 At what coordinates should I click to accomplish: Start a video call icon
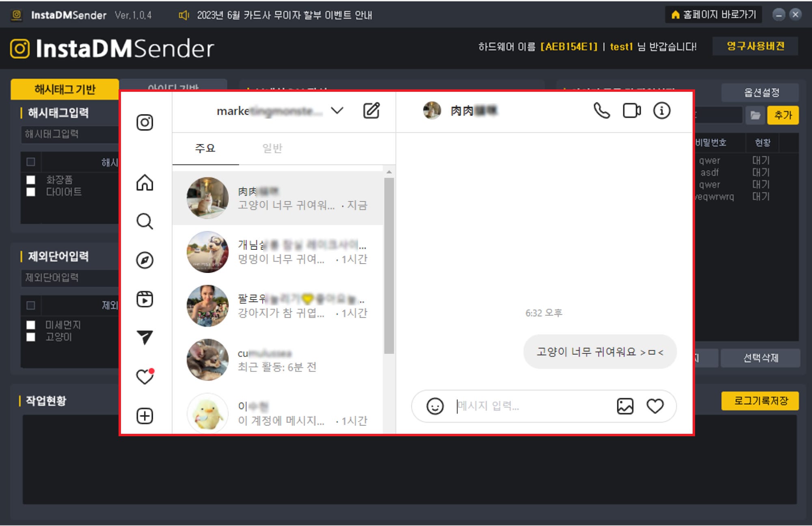pos(632,110)
